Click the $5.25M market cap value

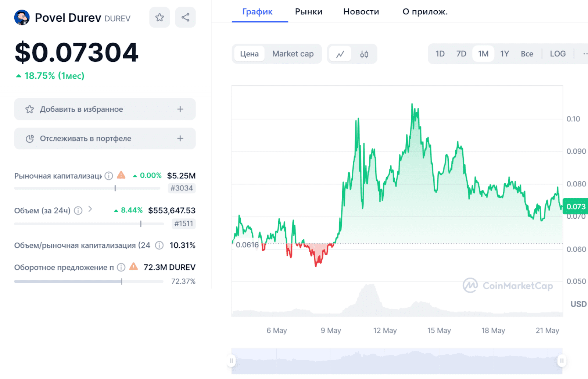pyautogui.click(x=181, y=176)
